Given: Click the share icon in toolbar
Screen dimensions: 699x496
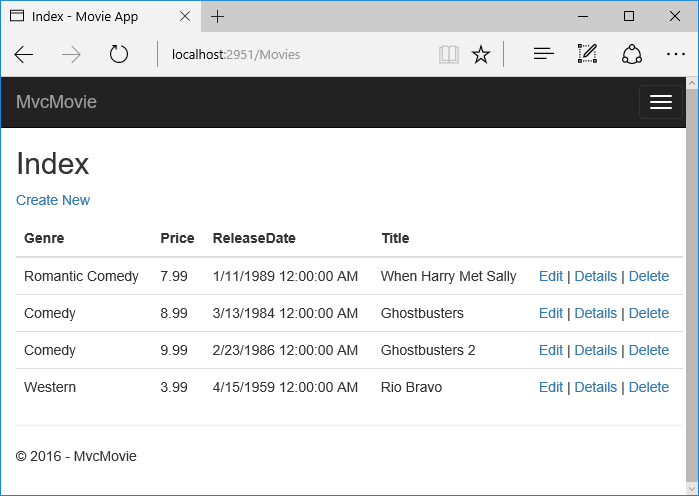Looking at the screenshot, I should [x=632, y=55].
